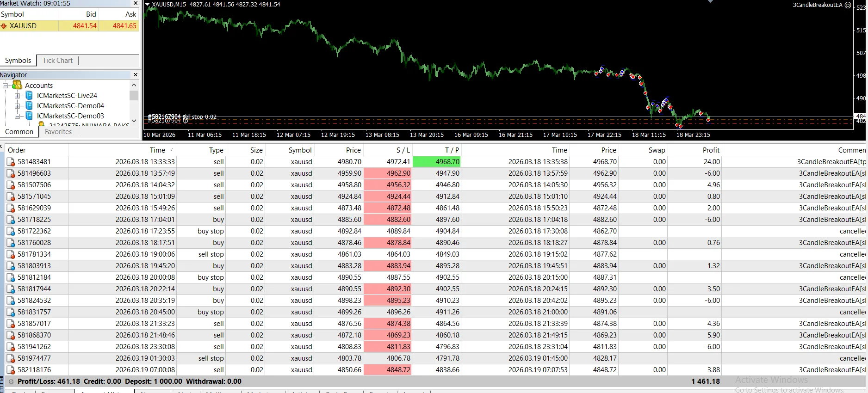Image resolution: width=868 pixels, height=393 pixels.
Task: Click the ICMarketsSC-Demo04 server icon
Action: [29, 106]
